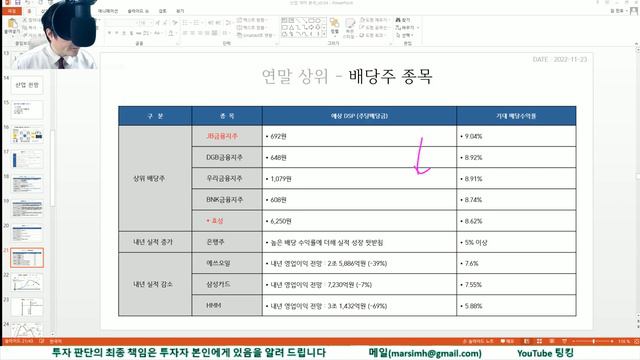This screenshot has width=640, height=360.
Task: Click BNK금융지주 cell in table
Action: coord(227,200)
